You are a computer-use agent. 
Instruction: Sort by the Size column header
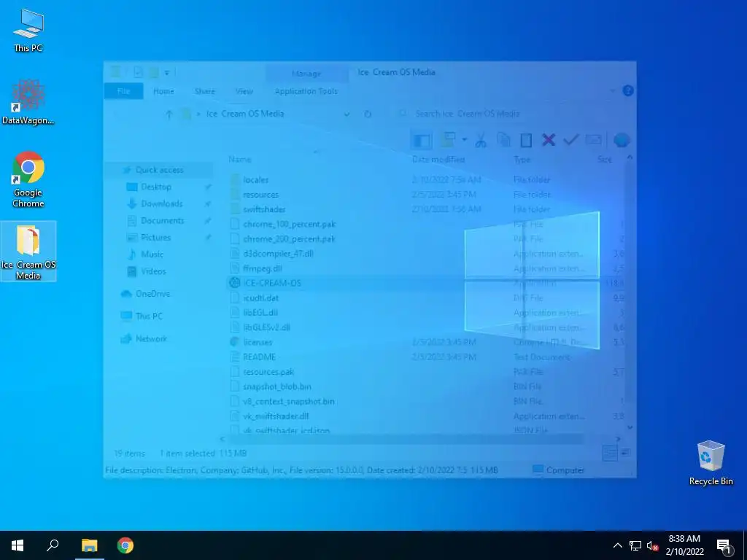[x=605, y=160]
